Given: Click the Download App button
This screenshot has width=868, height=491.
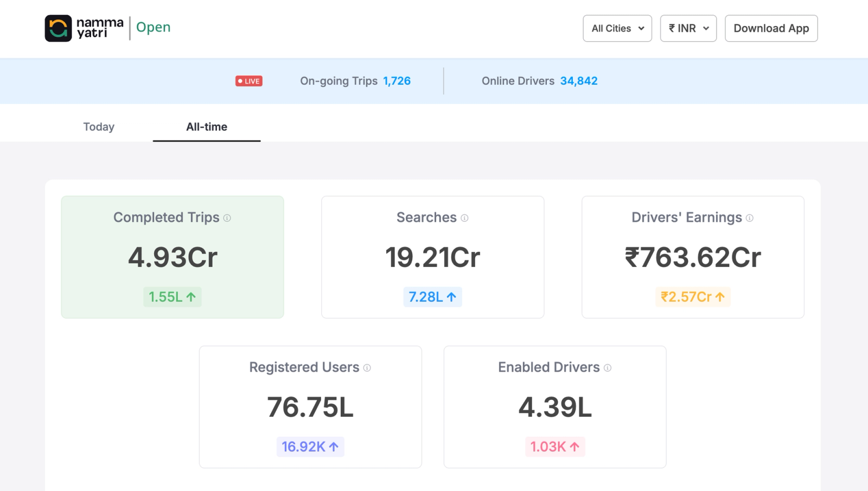Looking at the screenshot, I should pyautogui.click(x=771, y=28).
